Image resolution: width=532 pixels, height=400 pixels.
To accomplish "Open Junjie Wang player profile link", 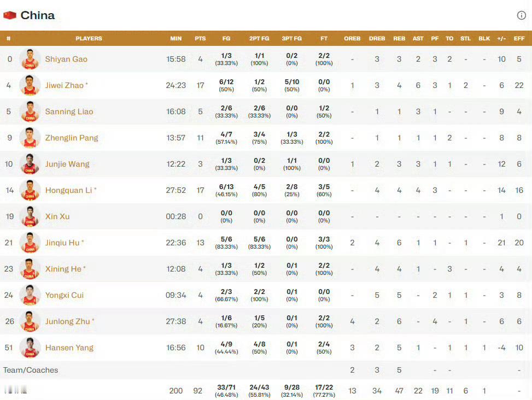I will [x=67, y=164].
